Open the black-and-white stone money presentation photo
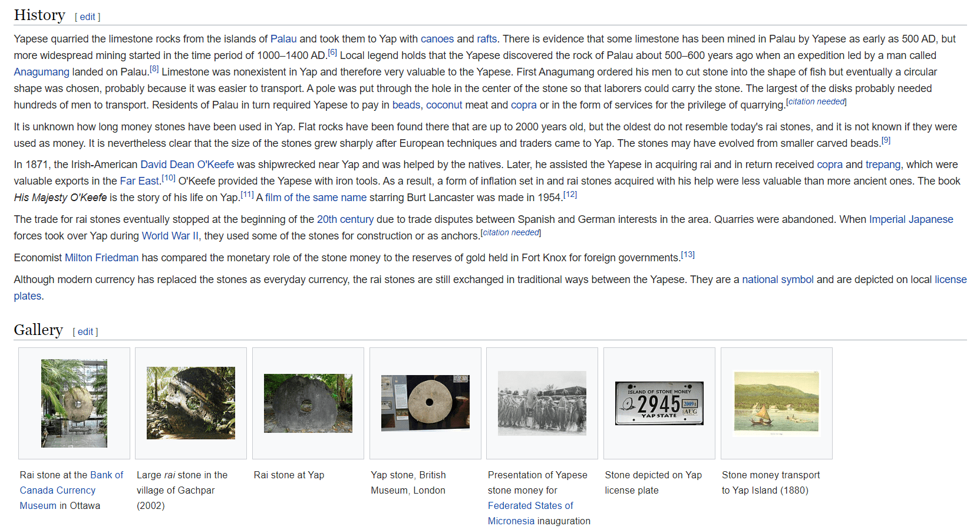 [542, 403]
